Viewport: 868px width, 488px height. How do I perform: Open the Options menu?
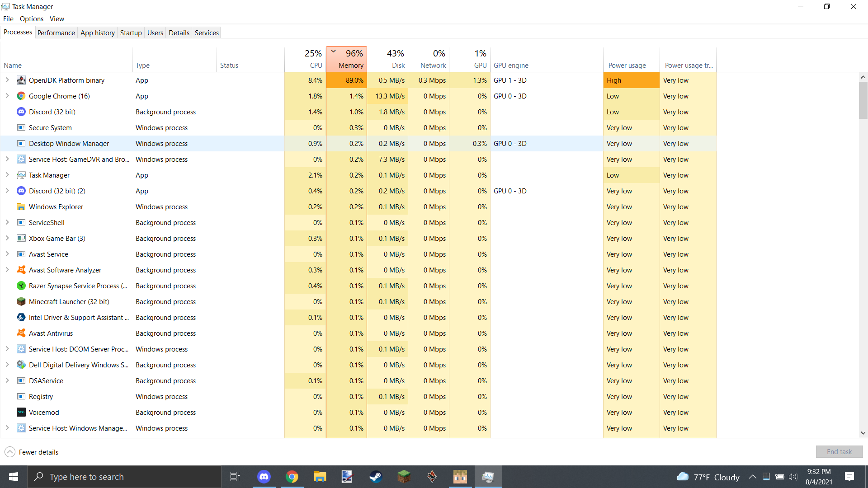pyautogui.click(x=32, y=19)
